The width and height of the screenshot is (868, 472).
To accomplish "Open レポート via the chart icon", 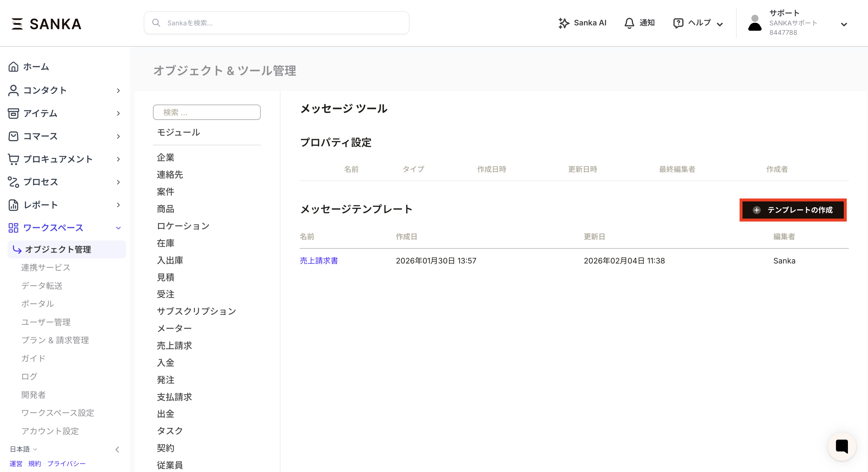I will pyautogui.click(x=14, y=205).
